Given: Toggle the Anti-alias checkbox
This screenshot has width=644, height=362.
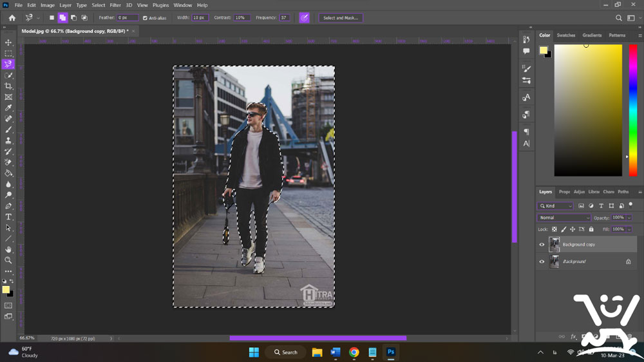Looking at the screenshot, I should [145, 18].
